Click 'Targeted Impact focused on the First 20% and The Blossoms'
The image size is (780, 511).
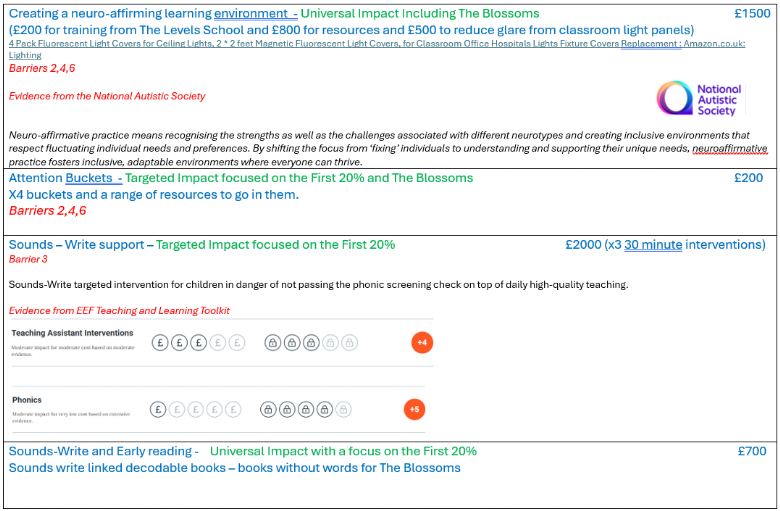point(298,178)
